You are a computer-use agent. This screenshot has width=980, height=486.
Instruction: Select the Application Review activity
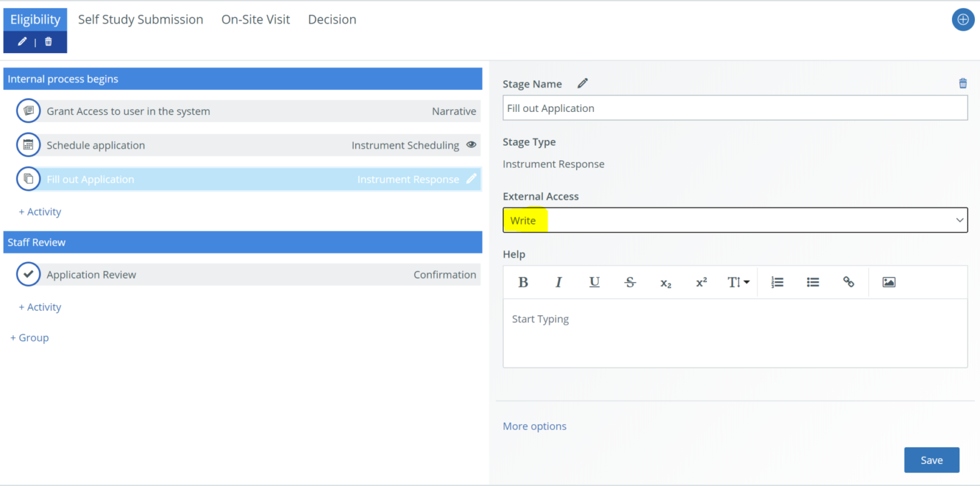point(91,275)
